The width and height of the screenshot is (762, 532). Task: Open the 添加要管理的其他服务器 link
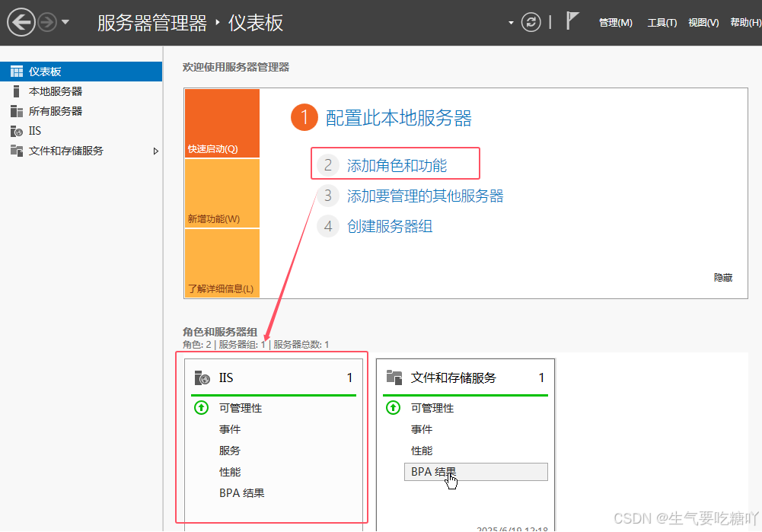pos(425,196)
